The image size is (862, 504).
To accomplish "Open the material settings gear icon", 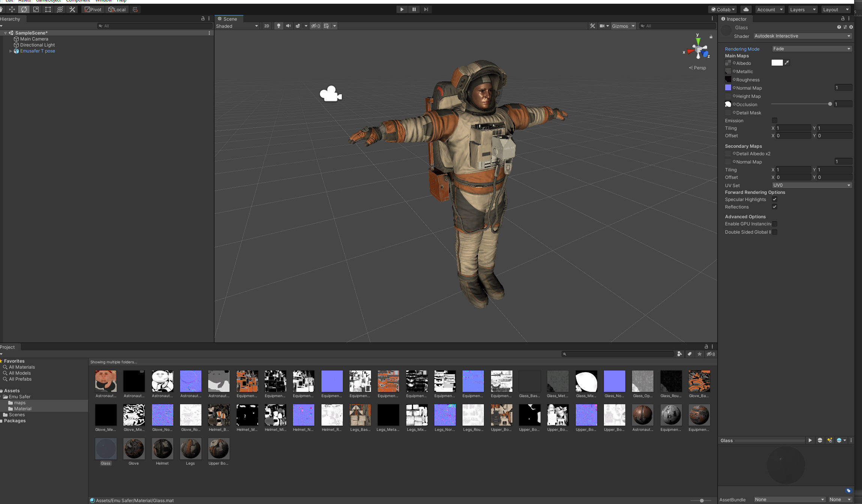I will click(x=851, y=27).
